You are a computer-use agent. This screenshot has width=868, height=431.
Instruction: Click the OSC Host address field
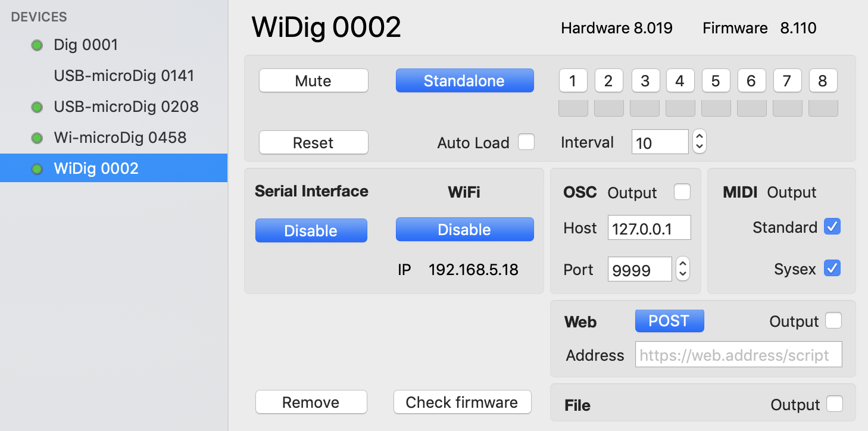pos(650,228)
